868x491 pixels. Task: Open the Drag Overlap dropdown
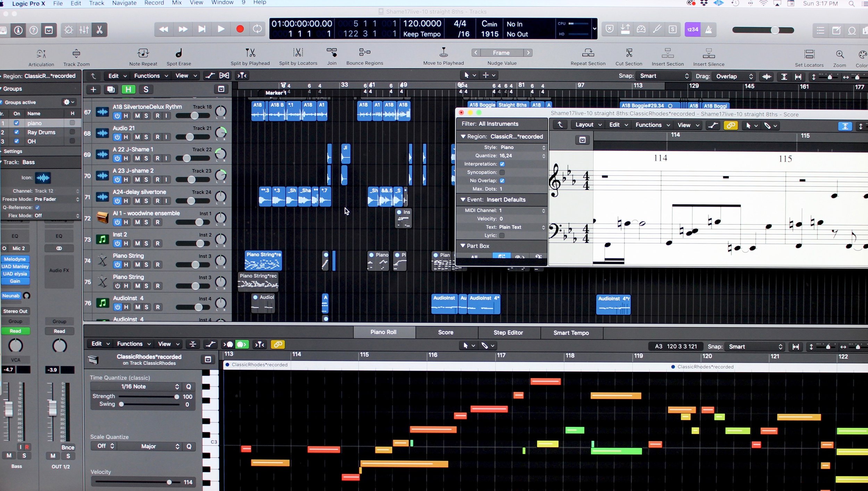(734, 76)
